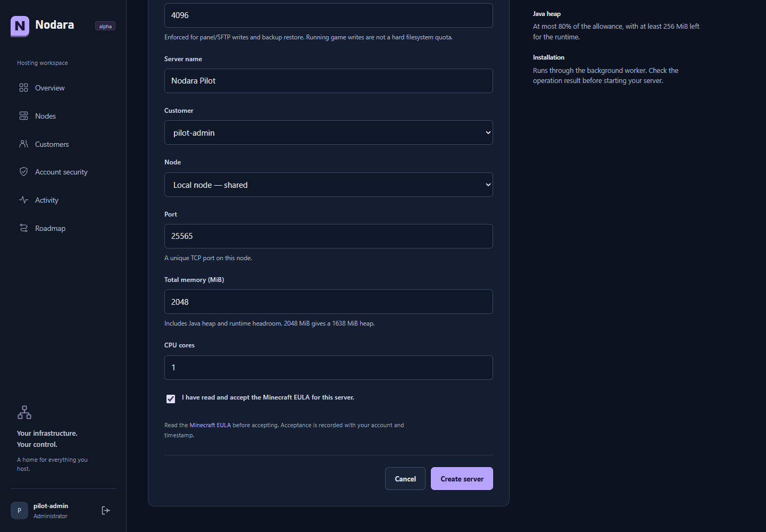
Task: Open the Minecraft EULA link
Action: (x=210, y=425)
